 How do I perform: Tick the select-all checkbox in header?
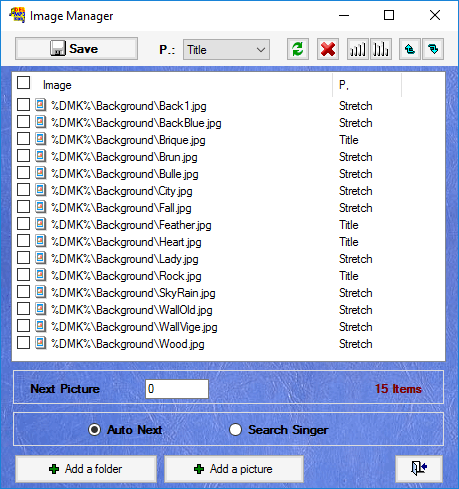[23, 83]
